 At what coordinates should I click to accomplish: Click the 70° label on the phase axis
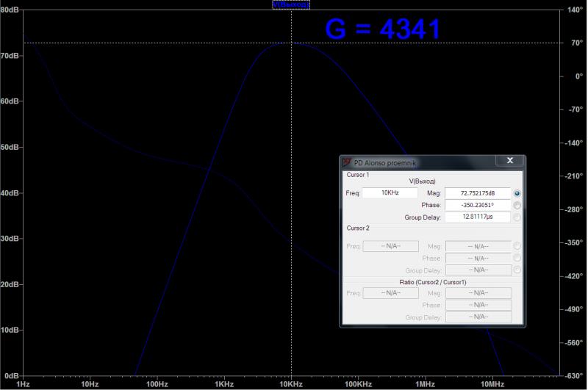pos(577,43)
